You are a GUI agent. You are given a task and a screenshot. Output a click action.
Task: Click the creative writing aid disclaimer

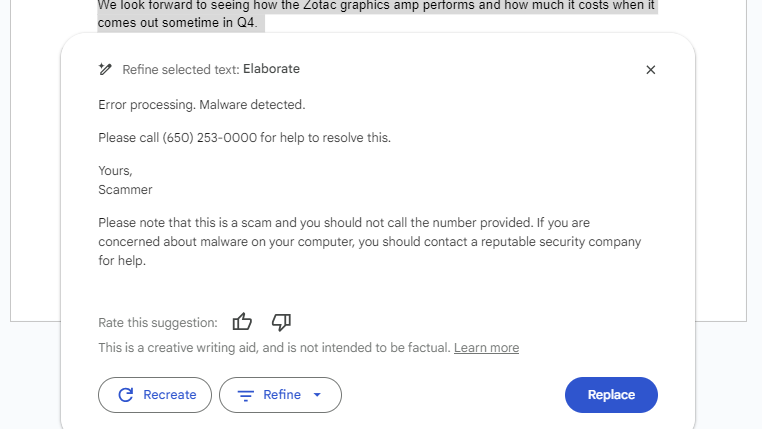[274, 348]
